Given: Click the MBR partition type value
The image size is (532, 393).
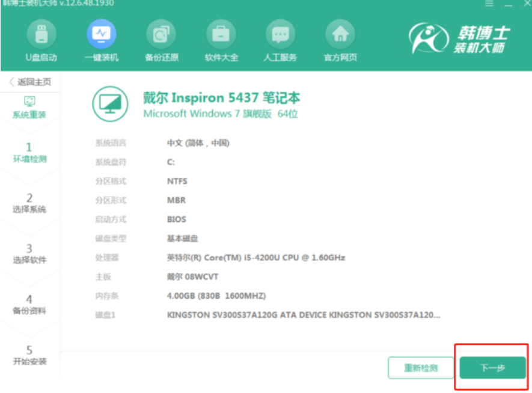Looking at the screenshot, I should pos(176,200).
